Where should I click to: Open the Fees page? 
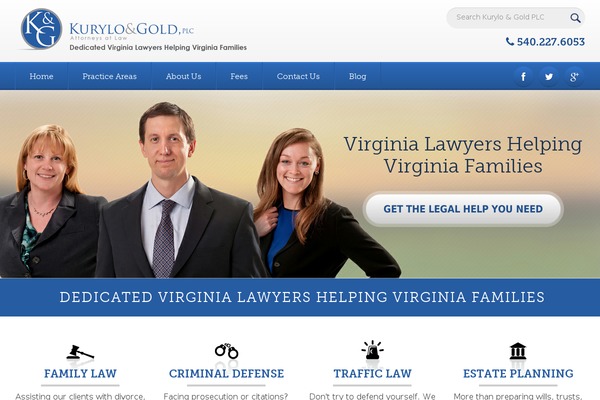click(x=239, y=76)
